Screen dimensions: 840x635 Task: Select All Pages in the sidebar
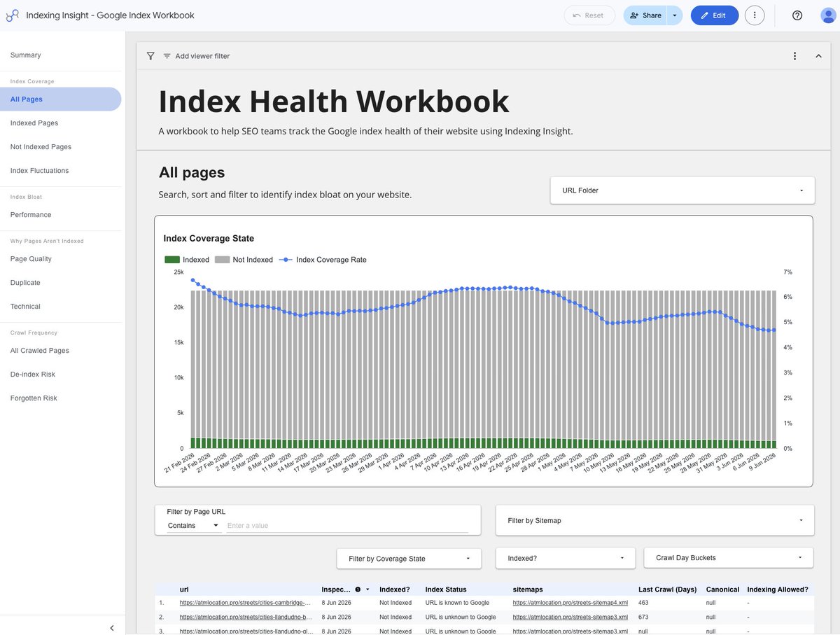click(60, 99)
